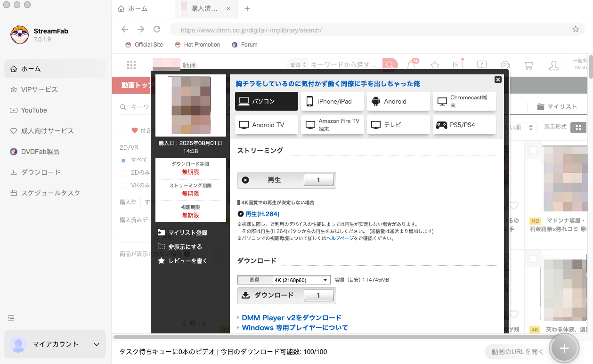Bookmark the page with star icon
The image size is (593, 364).
pos(575,29)
